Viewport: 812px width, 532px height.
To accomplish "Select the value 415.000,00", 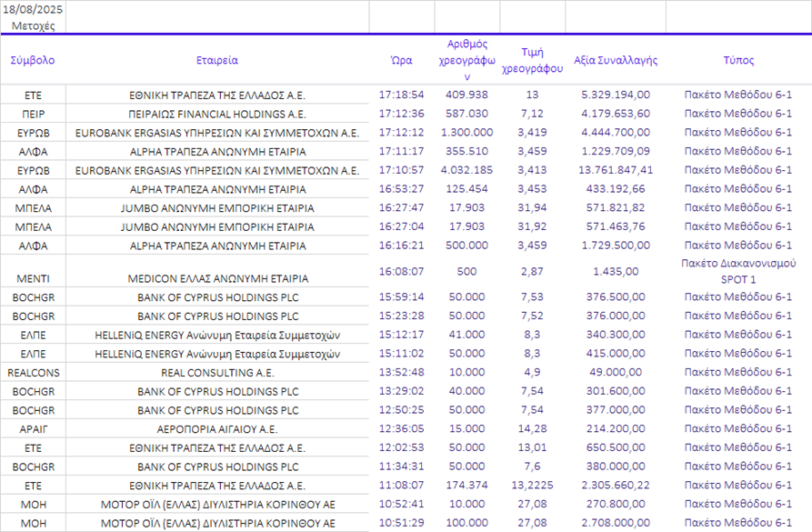I will pos(616,353).
